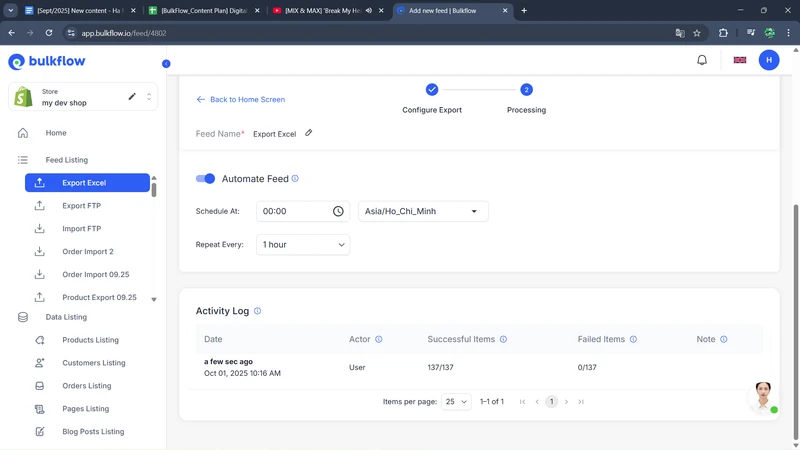Image resolution: width=800 pixels, height=450 pixels.
Task: Open the Items per page dropdown
Action: 456,402
